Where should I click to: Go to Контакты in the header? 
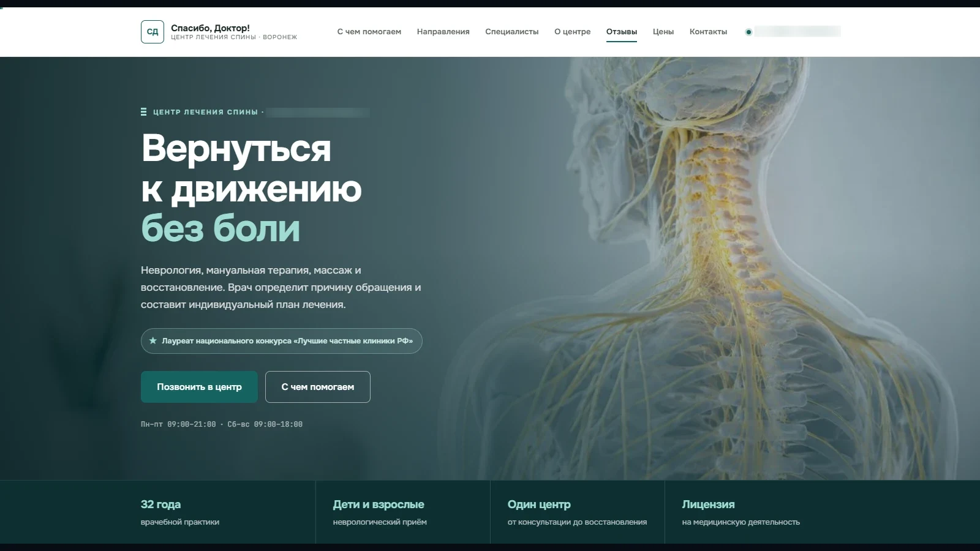coord(709,32)
